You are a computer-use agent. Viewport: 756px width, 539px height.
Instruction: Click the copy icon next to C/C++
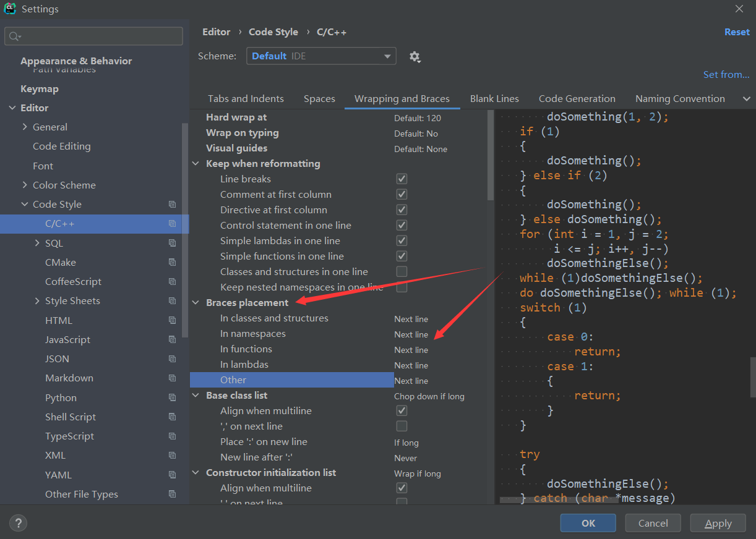point(172,224)
